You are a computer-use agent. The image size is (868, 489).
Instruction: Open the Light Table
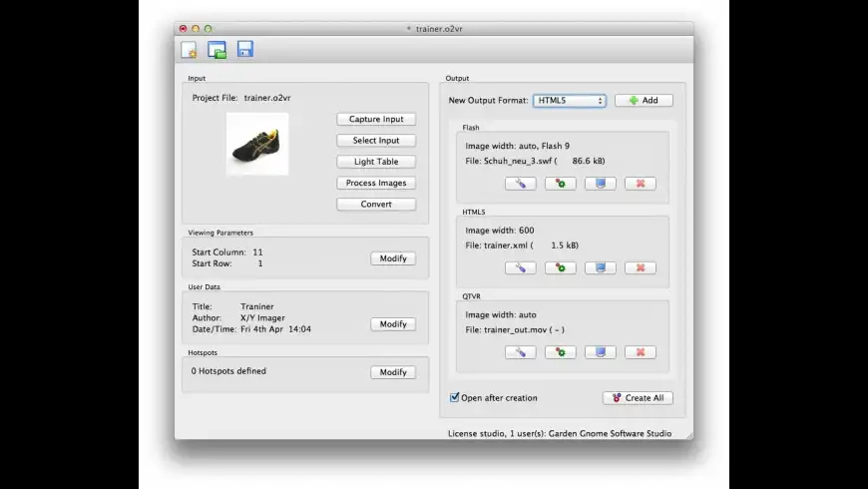coord(375,162)
